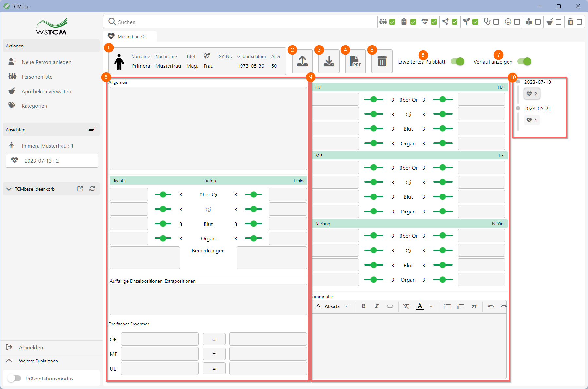Click the undo icon in Kommentar toolbar
Screen dimensions: 588x389
490,306
